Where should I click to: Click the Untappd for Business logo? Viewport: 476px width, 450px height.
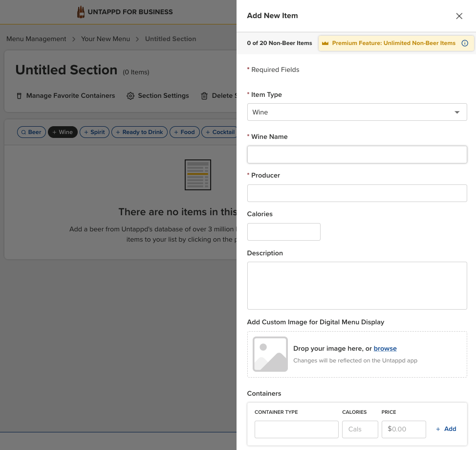tap(125, 12)
